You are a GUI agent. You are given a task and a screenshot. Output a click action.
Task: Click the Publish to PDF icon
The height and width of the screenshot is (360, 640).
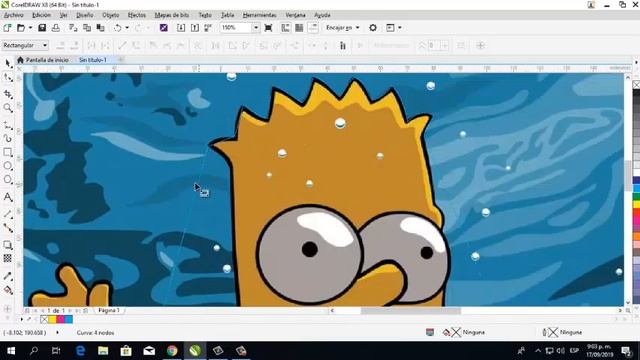(x=208, y=28)
